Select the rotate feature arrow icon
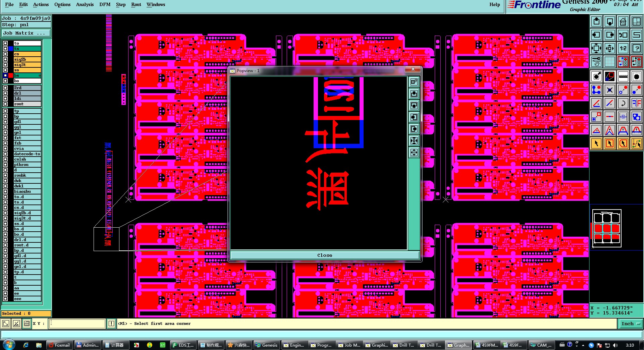644x350 pixels. pos(623,103)
